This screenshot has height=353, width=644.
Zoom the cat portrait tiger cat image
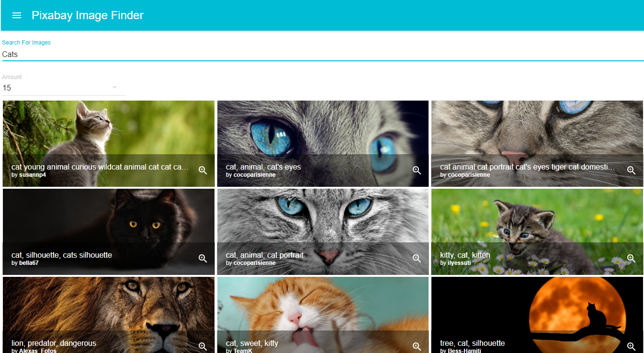[631, 171]
